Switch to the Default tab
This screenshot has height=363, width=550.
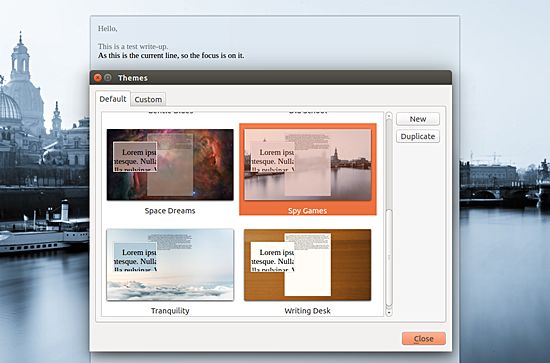coord(113,99)
